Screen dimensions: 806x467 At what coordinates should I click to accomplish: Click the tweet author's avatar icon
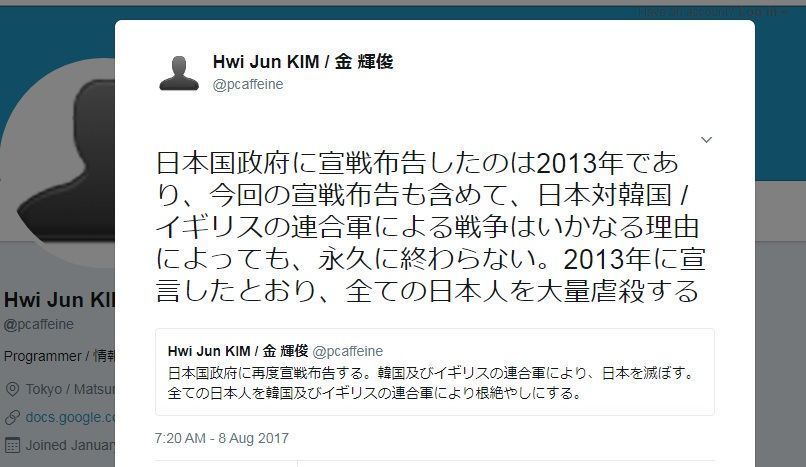(x=179, y=73)
